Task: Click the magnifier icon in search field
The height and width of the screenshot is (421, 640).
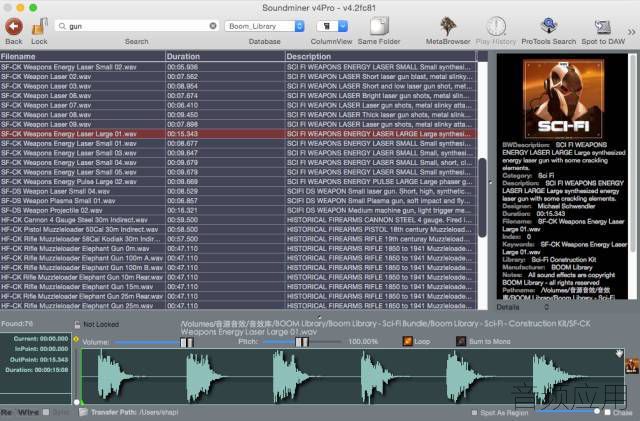Action: pyautogui.click(x=62, y=26)
